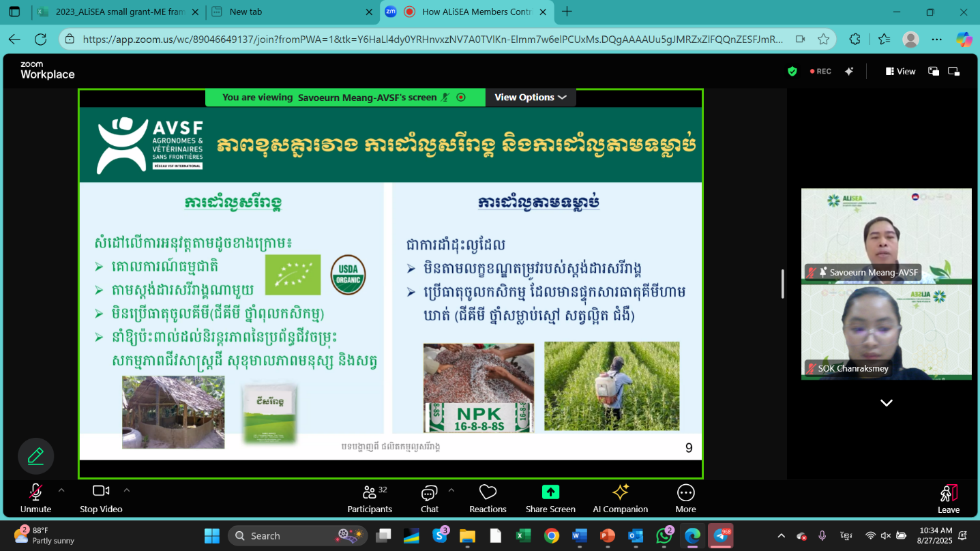Select Savoeurn Meang-AVSF video thumbnail

coord(886,235)
